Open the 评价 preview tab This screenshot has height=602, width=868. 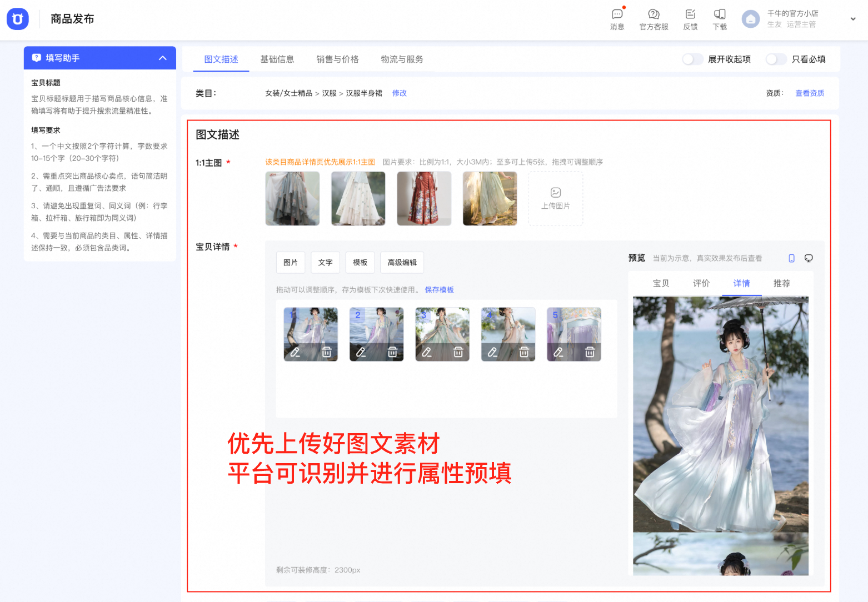click(701, 283)
